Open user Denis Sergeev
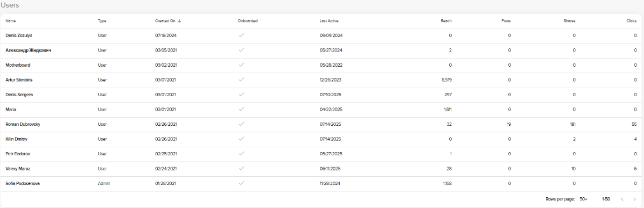644x208 pixels. click(x=19, y=95)
